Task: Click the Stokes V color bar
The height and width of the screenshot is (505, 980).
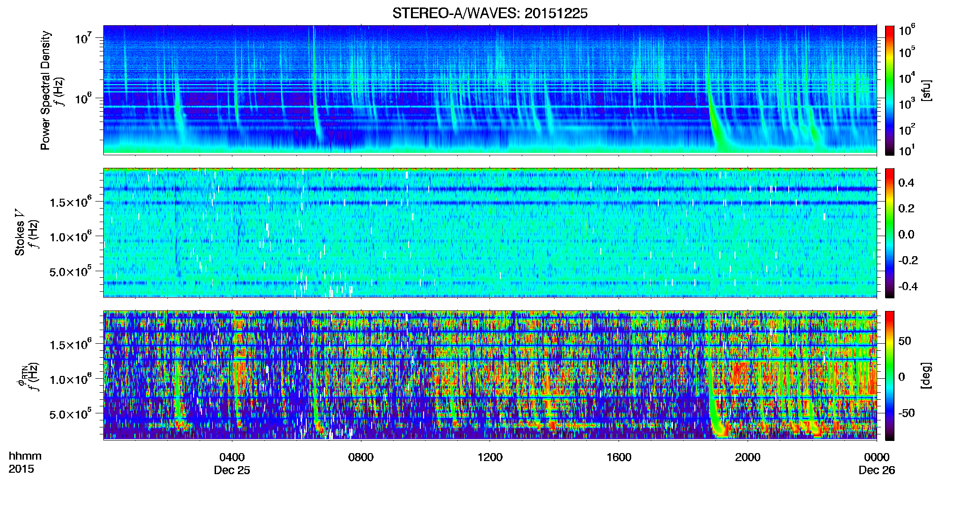Action: (890, 233)
